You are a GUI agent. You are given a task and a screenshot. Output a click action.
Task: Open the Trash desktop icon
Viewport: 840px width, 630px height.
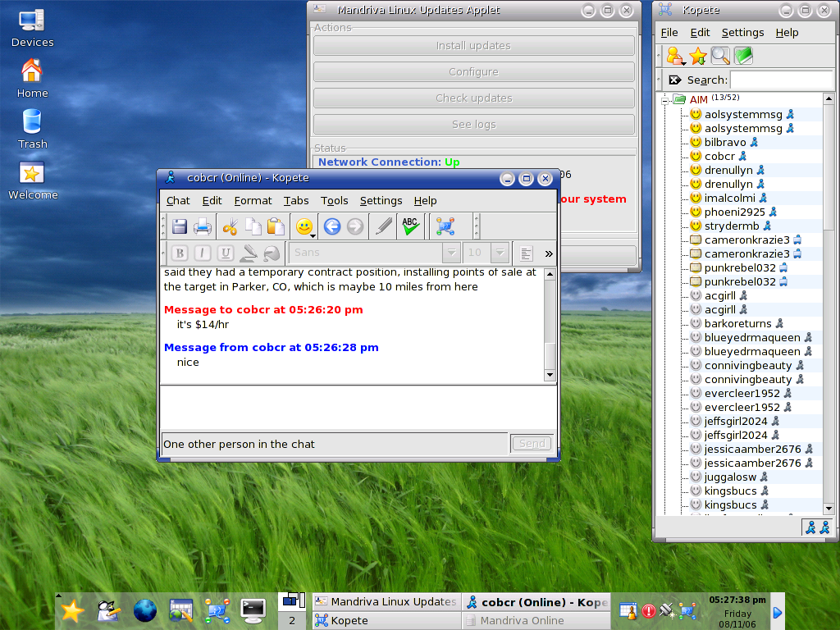(x=32, y=129)
